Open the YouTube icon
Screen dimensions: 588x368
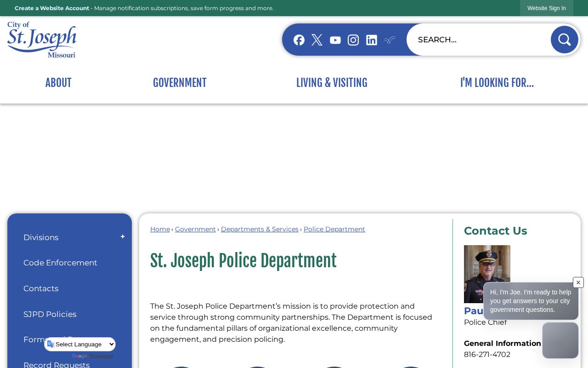click(335, 40)
